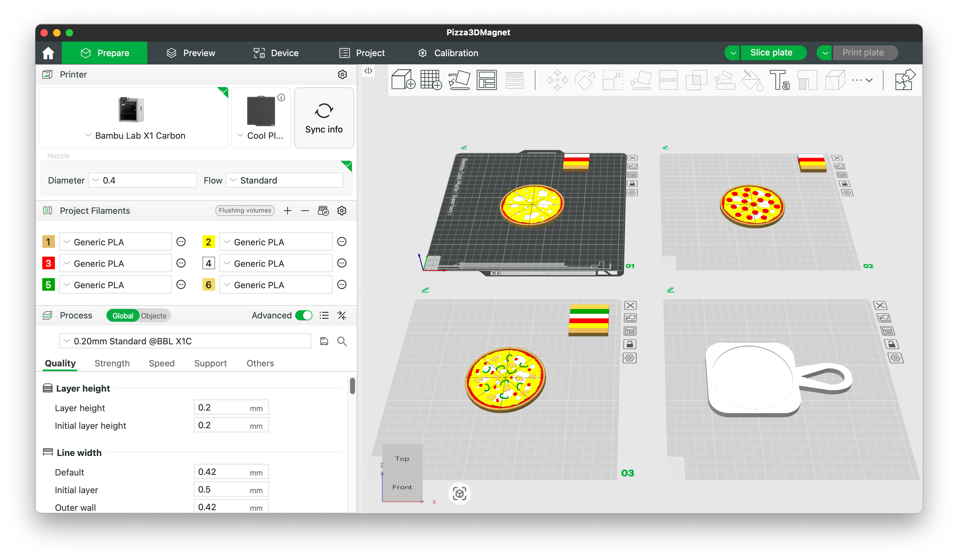Click the remove filament minus icon
This screenshot has width=958, height=560.
[305, 211]
